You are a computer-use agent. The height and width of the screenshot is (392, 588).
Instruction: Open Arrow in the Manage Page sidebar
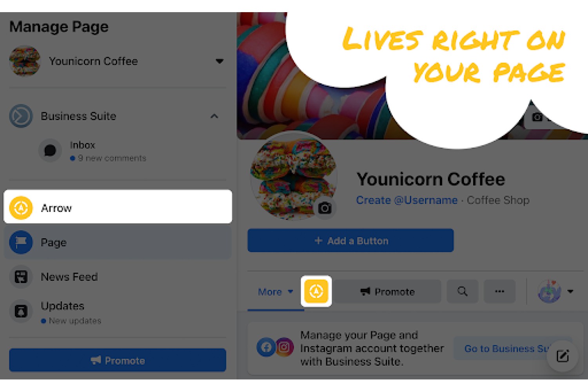pos(118,207)
